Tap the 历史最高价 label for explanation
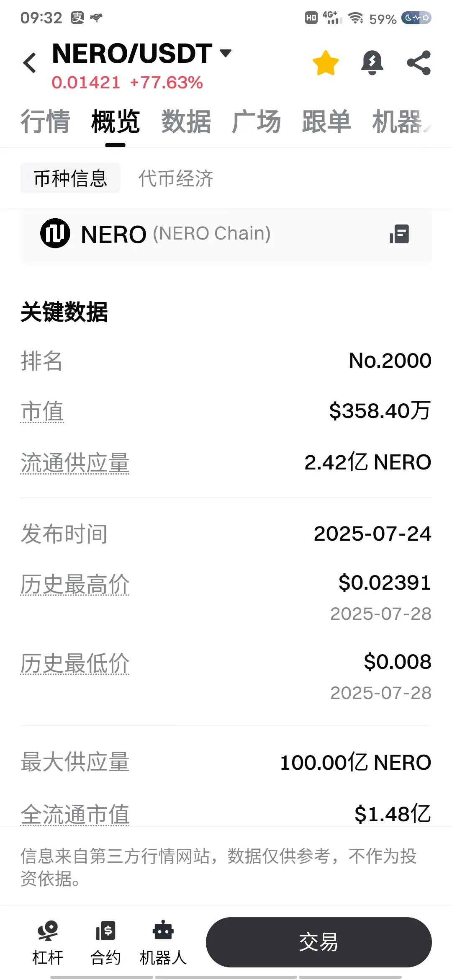This screenshot has height=980, width=452. click(x=75, y=584)
